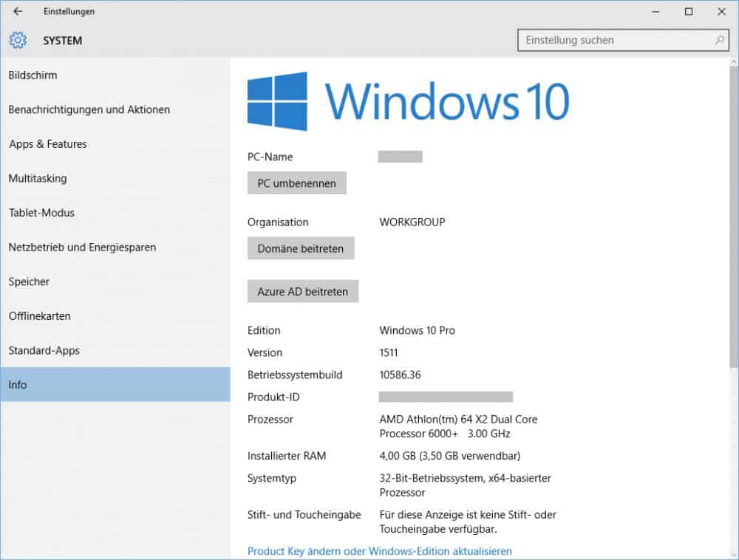
Task: Click the WORKGROUP organisation value
Action: tap(412, 222)
